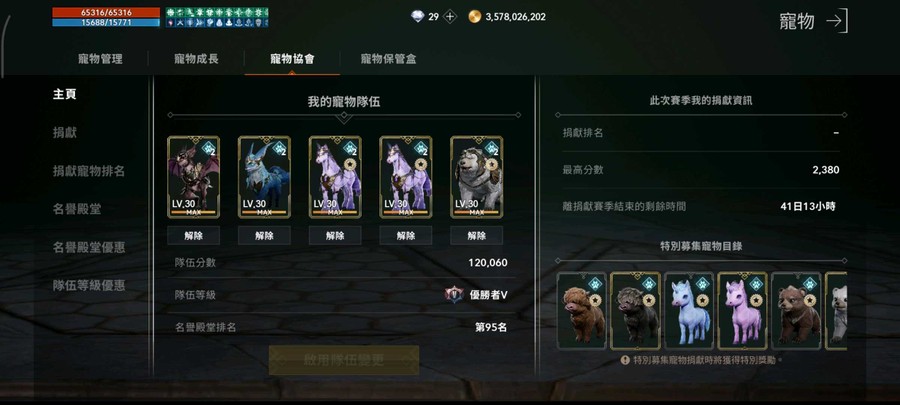900x405 pixels.
Task: Open 捐獻寵物排名 in the sidebar
Action: [89, 171]
